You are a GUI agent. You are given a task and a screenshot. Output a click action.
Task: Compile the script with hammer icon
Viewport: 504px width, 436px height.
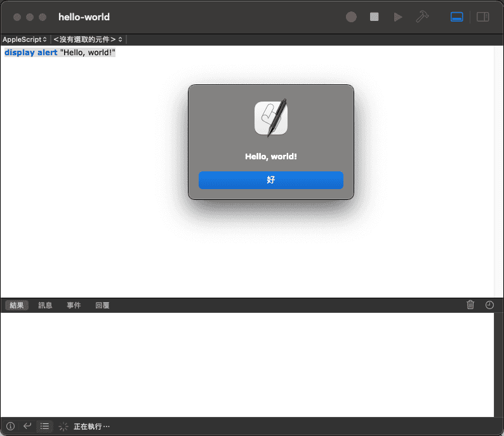[422, 17]
